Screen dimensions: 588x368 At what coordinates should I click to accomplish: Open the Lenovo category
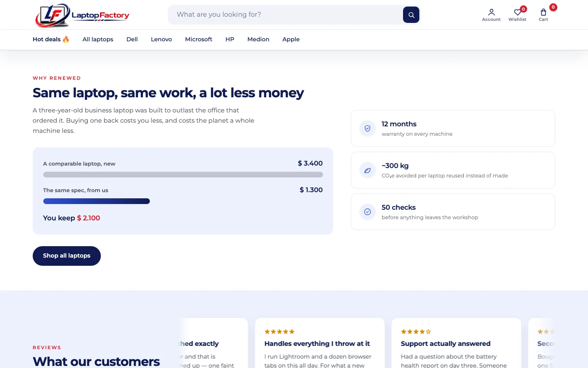(161, 39)
